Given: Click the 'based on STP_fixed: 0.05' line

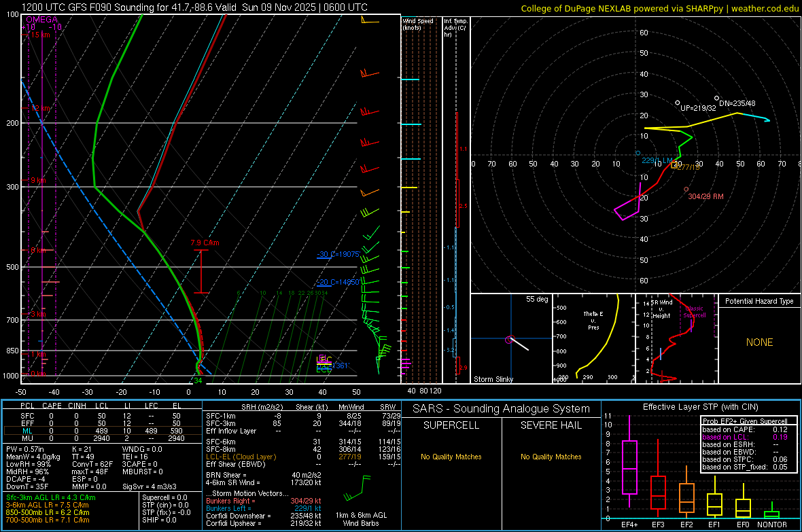Looking at the screenshot, I should coord(745,467).
